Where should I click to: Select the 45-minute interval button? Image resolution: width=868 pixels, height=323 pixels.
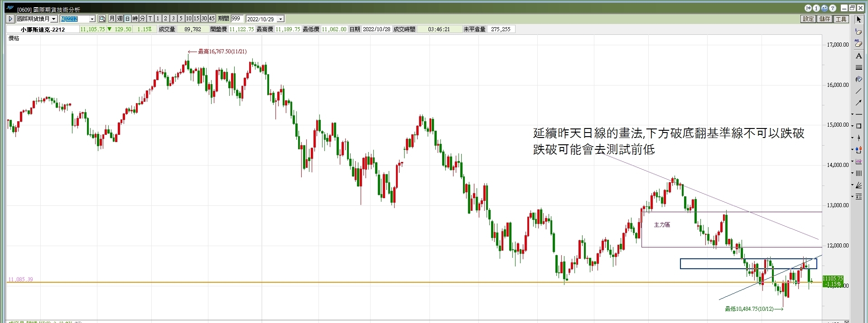click(x=212, y=19)
